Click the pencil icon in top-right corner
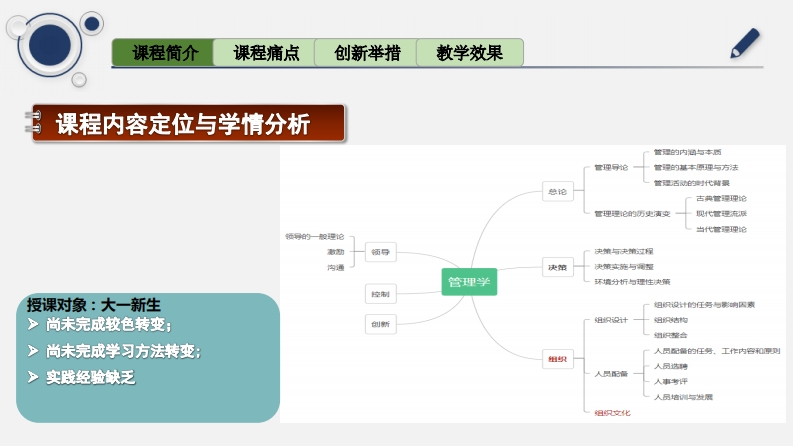Viewport: 793px width, 446px height. click(745, 43)
